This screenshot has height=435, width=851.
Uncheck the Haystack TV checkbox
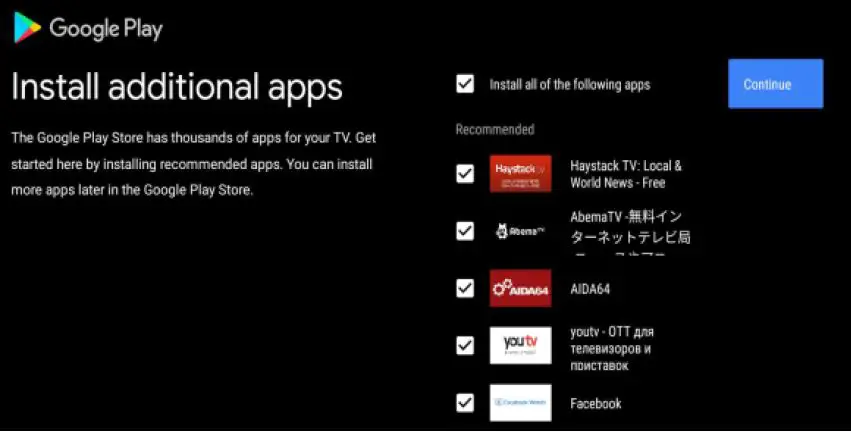tap(465, 174)
